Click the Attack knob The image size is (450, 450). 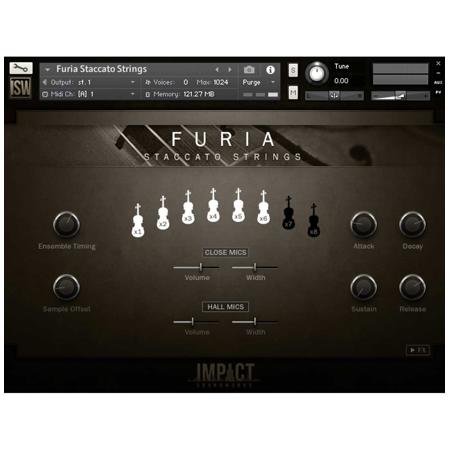[x=364, y=224]
